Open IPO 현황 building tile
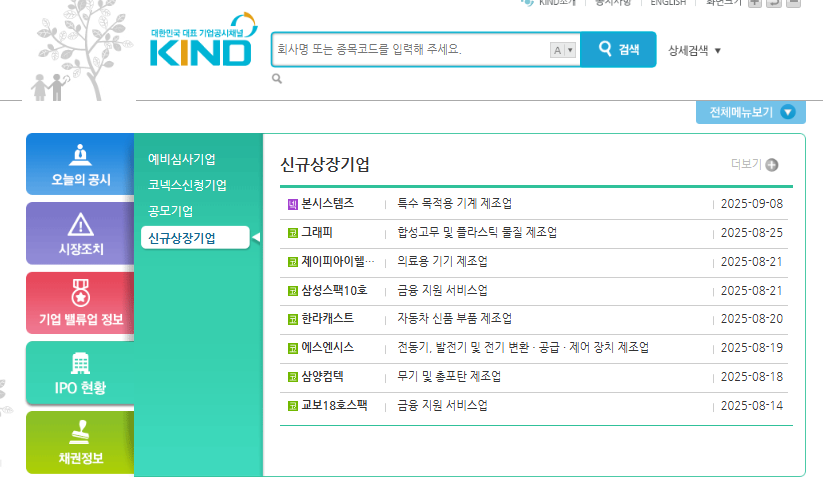The image size is (823, 486). tap(80, 373)
